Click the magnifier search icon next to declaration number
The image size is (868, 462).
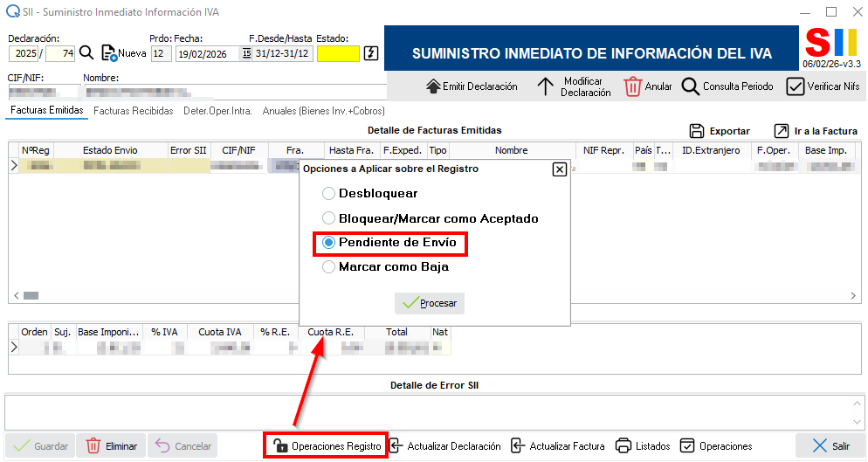pos(86,53)
